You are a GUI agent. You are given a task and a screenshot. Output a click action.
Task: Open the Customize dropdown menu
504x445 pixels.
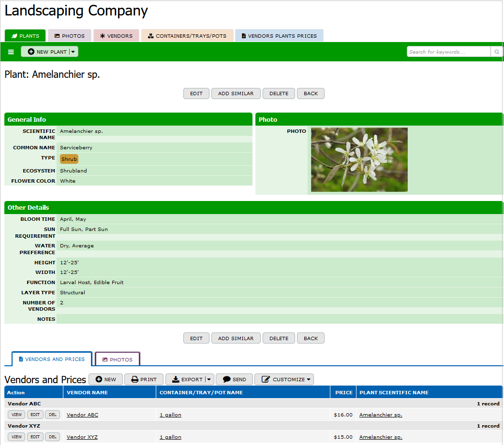pyautogui.click(x=284, y=379)
